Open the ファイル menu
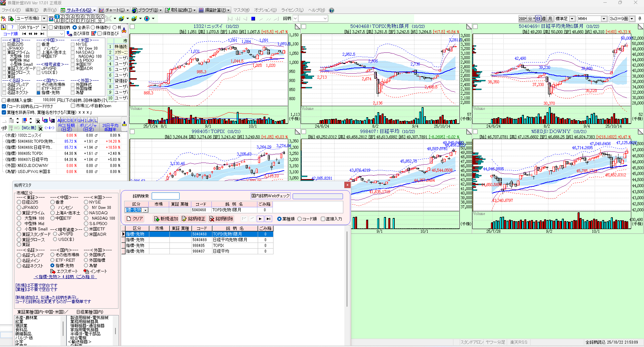Screen dimensions: 644x347 click(x=11, y=10)
